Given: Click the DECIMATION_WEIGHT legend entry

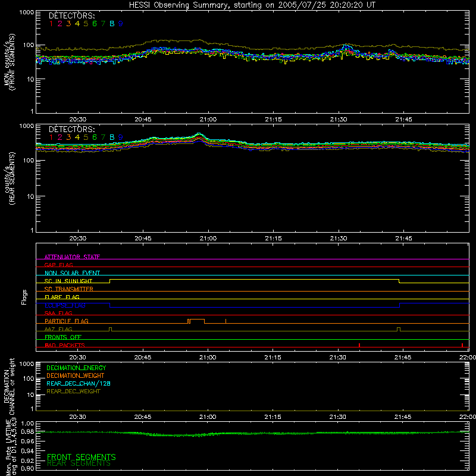Looking at the screenshot, I should coord(76,376).
